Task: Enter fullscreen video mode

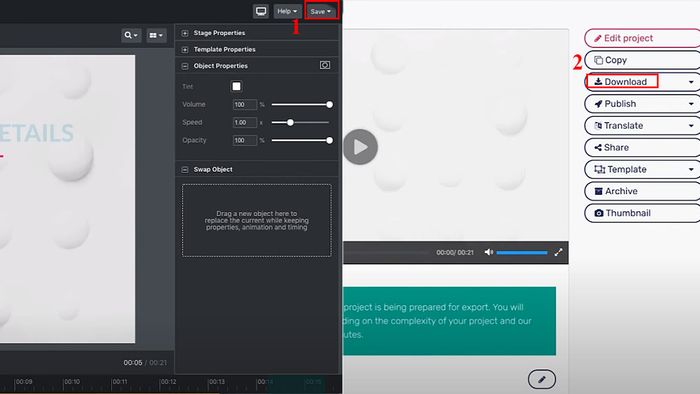Action: 558,252
